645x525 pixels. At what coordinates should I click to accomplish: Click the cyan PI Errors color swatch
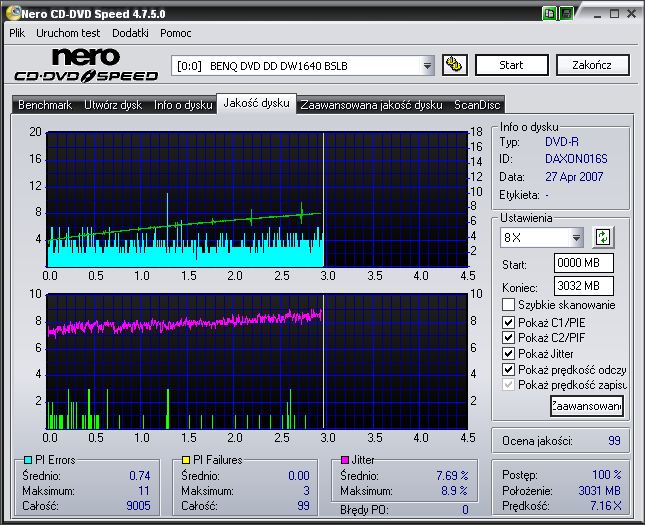28,460
